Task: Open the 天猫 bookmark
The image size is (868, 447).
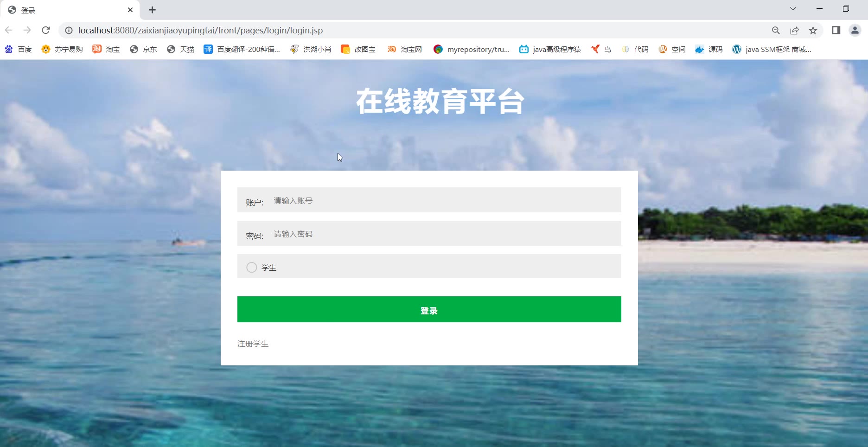Action: click(180, 49)
